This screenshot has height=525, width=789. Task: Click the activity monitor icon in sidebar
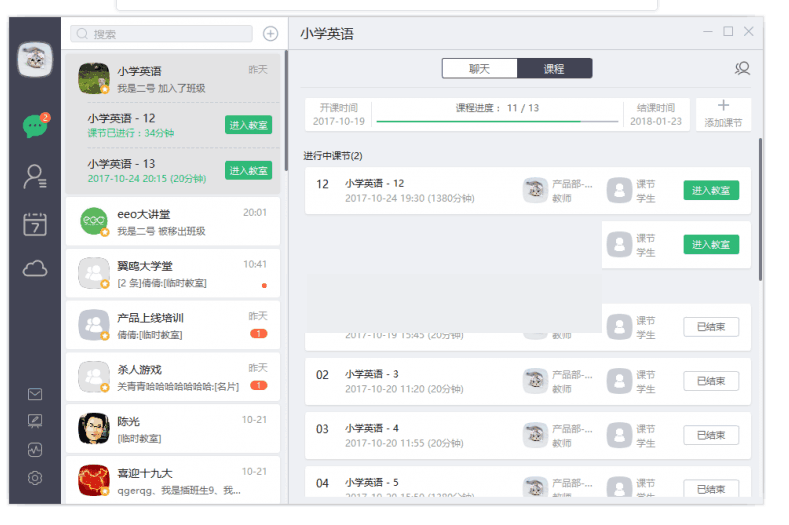pyautogui.click(x=35, y=450)
